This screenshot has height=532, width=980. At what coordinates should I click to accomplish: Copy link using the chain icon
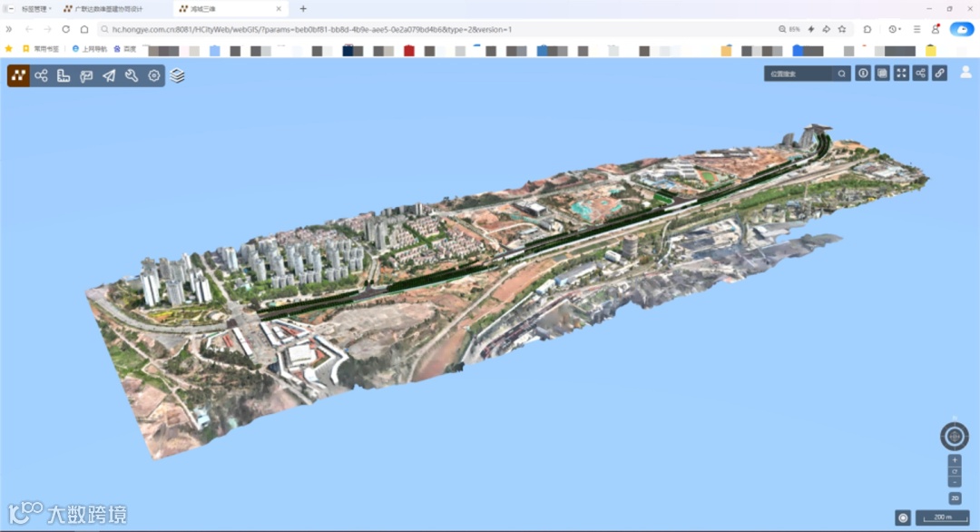[939, 74]
